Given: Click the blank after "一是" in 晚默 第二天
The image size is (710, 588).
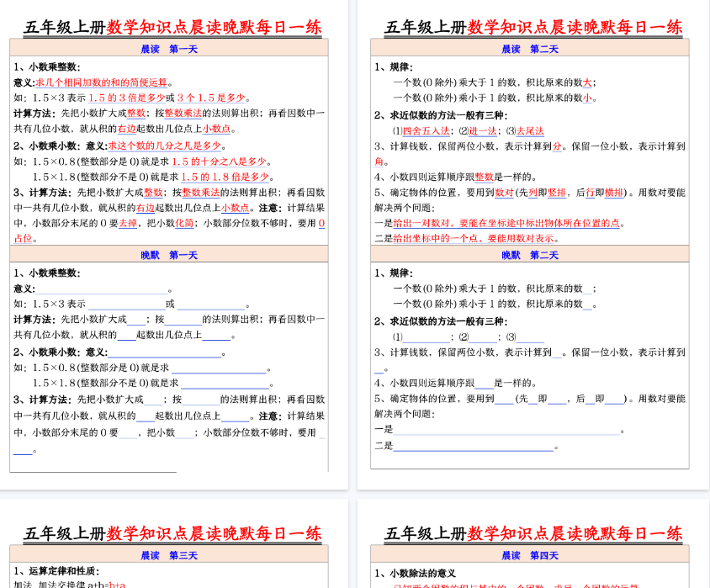Looking at the screenshot, I should [507, 430].
